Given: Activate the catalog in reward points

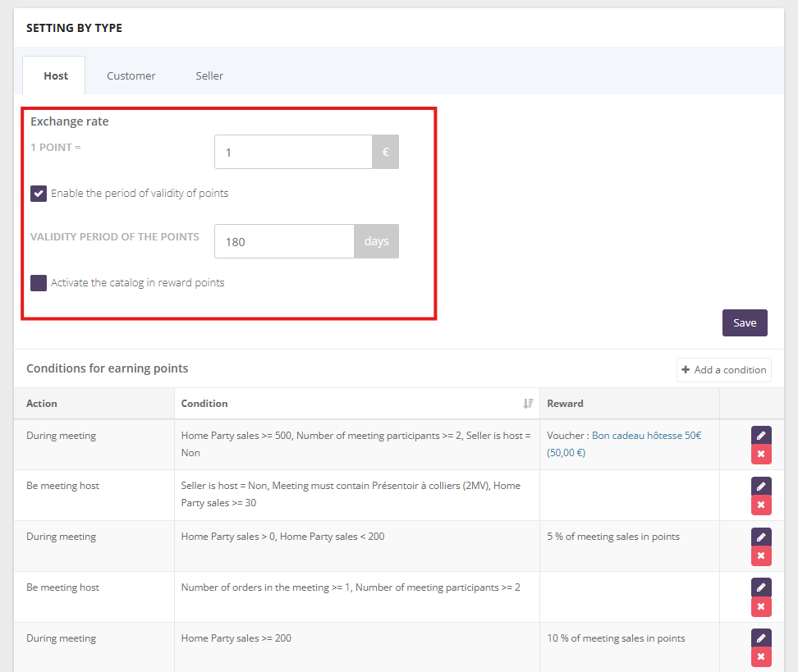Looking at the screenshot, I should 39,283.
